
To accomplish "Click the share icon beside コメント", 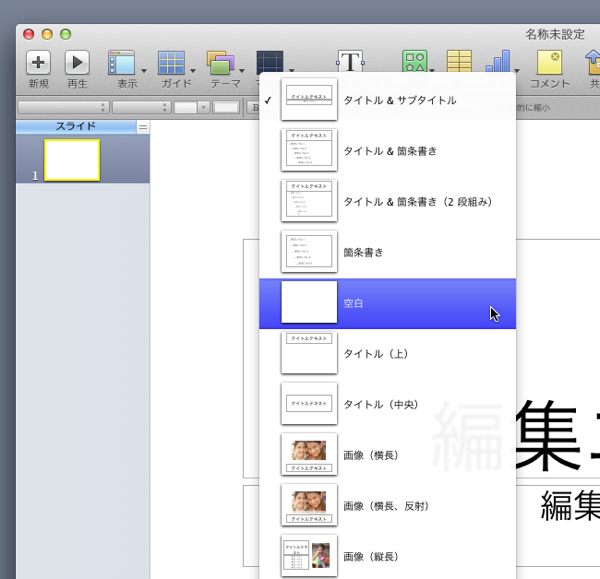I will pyautogui.click(x=593, y=63).
